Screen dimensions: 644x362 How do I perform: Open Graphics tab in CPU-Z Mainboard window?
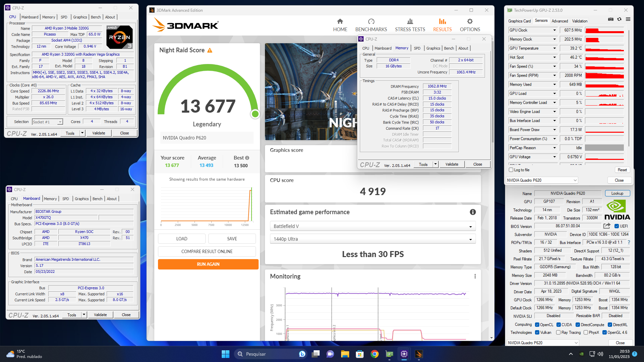click(x=82, y=199)
